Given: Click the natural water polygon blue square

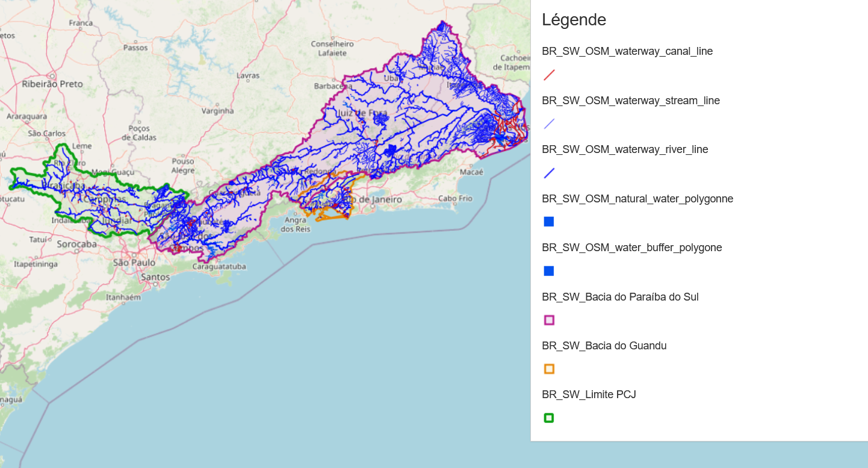Looking at the screenshot, I should pyautogui.click(x=549, y=222).
